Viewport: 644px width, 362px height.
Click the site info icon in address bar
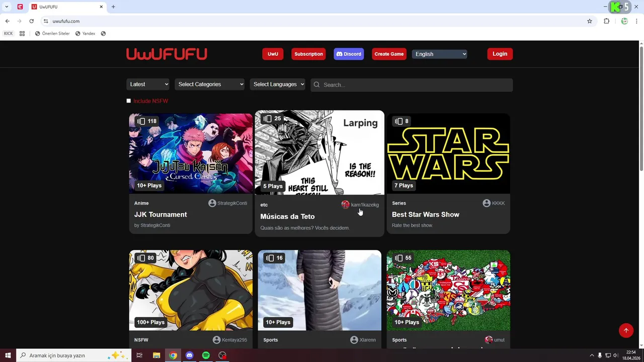click(x=46, y=21)
